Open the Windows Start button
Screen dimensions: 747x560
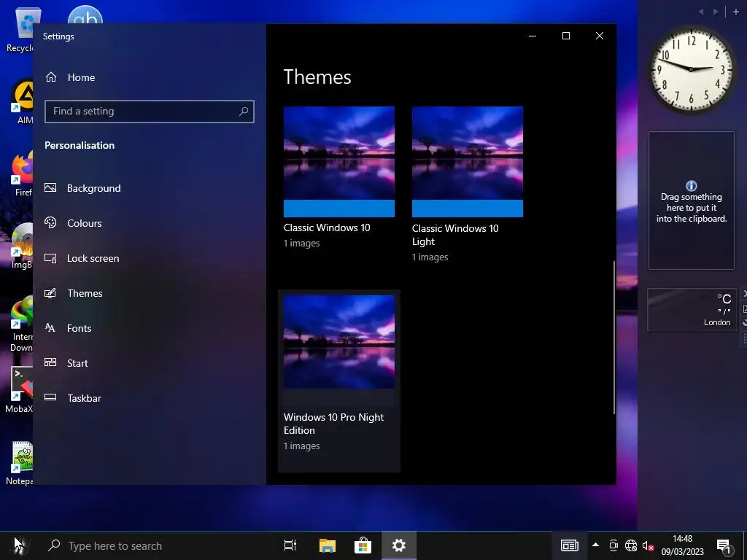(19, 545)
